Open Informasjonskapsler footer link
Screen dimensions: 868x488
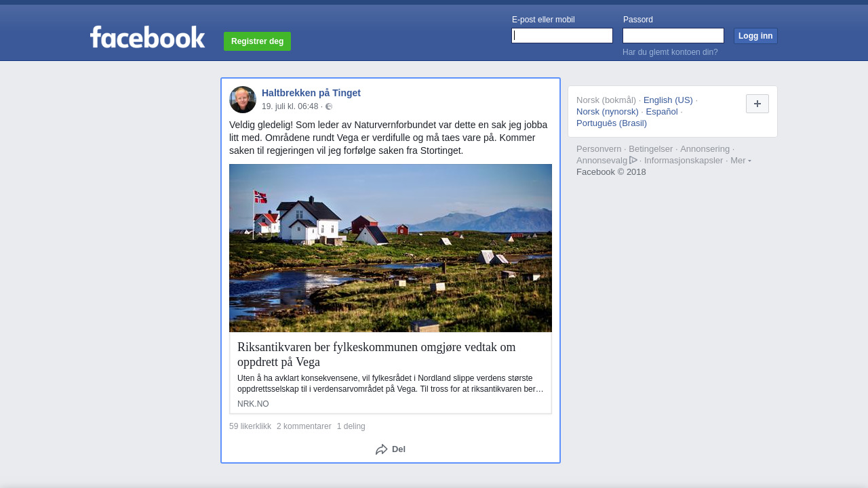pyautogui.click(x=684, y=161)
